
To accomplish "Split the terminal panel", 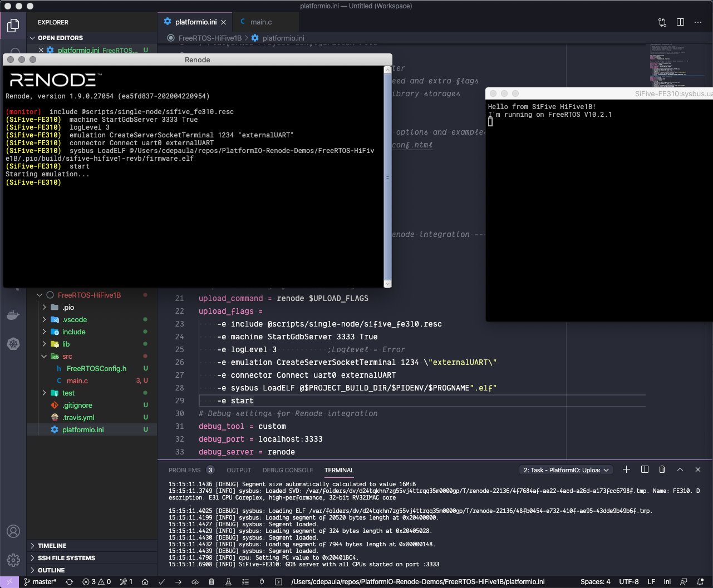I will coord(645,470).
